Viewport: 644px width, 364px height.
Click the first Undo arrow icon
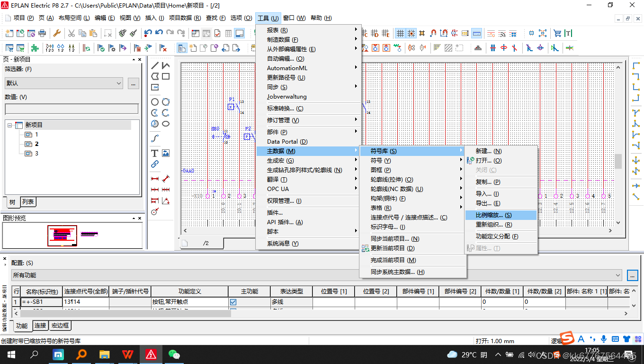148,33
